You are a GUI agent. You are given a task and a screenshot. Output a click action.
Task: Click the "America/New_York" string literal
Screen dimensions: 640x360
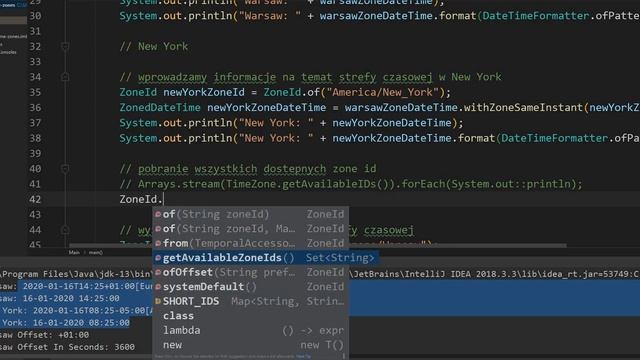[x=382, y=92]
